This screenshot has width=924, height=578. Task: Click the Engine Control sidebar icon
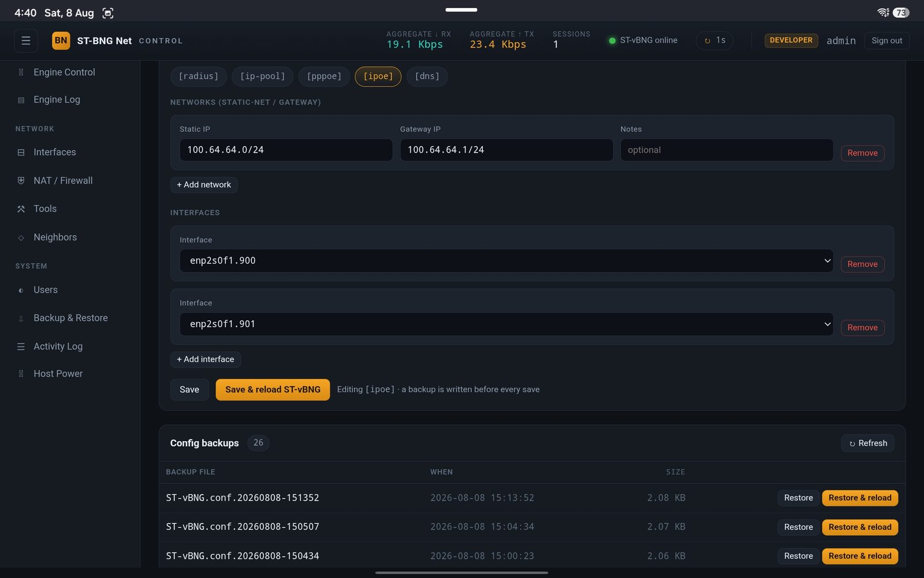click(21, 72)
